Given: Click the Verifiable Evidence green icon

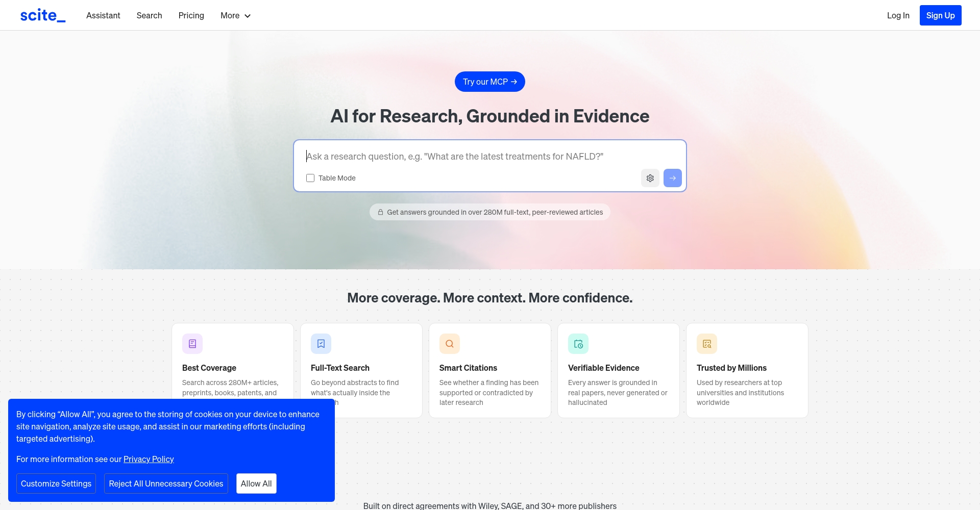Looking at the screenshot, I should click(578, 344).
